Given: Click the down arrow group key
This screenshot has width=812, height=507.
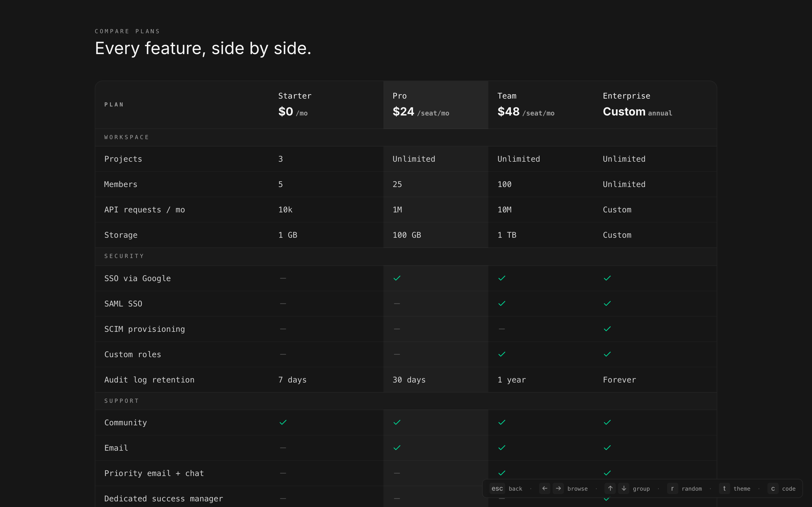Looking at the screenshot, I should click(x=624, y=489).
